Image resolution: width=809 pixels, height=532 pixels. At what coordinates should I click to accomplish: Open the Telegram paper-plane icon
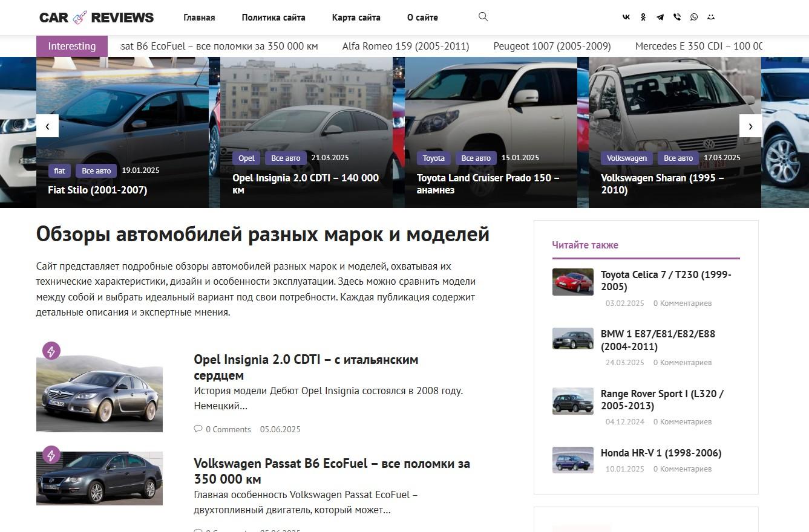pos(660,17)
